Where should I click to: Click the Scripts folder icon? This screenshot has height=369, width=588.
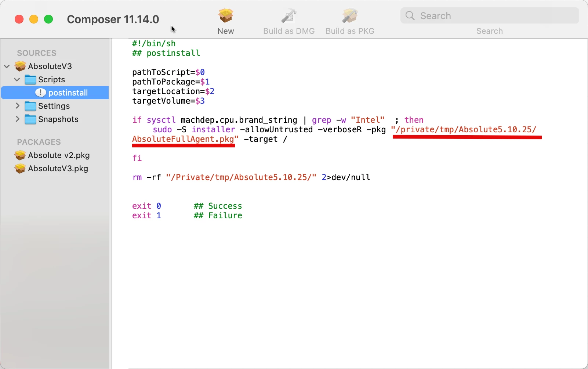pos(30,79)
